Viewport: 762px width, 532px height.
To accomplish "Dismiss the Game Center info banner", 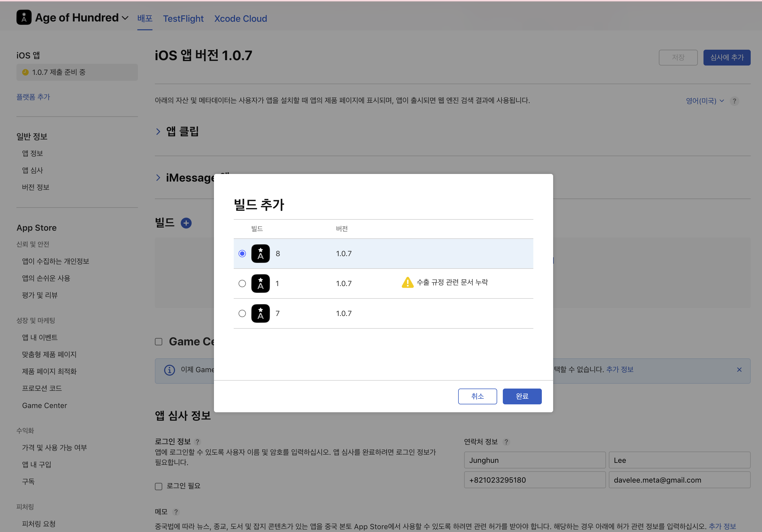I will click(739, 369).
